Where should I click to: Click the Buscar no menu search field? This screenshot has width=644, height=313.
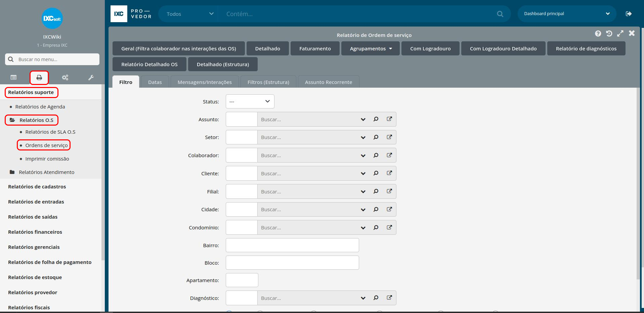pos(52,59)
